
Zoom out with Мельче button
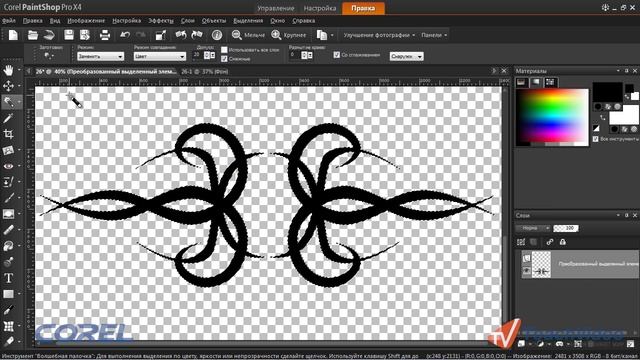point(248,35)
